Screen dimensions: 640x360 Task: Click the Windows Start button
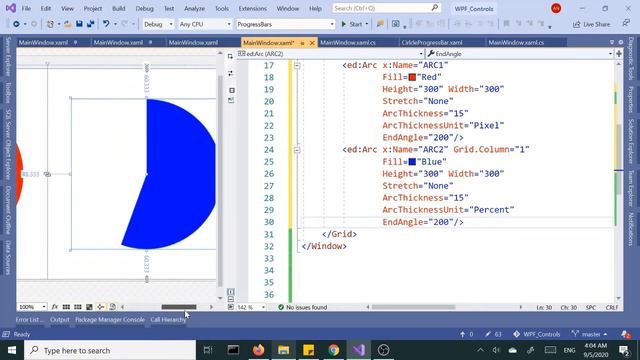pyautogui.click(x=12, y=350)
